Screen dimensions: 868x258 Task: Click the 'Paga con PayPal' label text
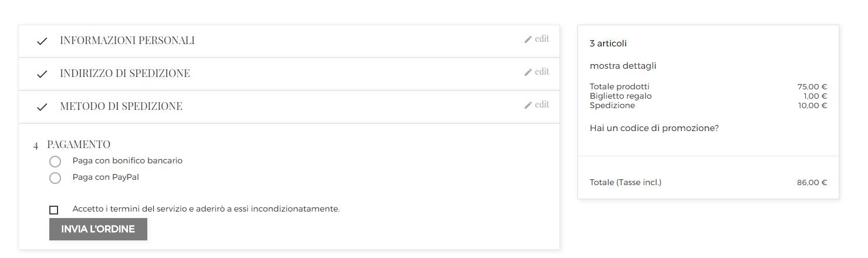pyautogui.click(x=106, y=177)
